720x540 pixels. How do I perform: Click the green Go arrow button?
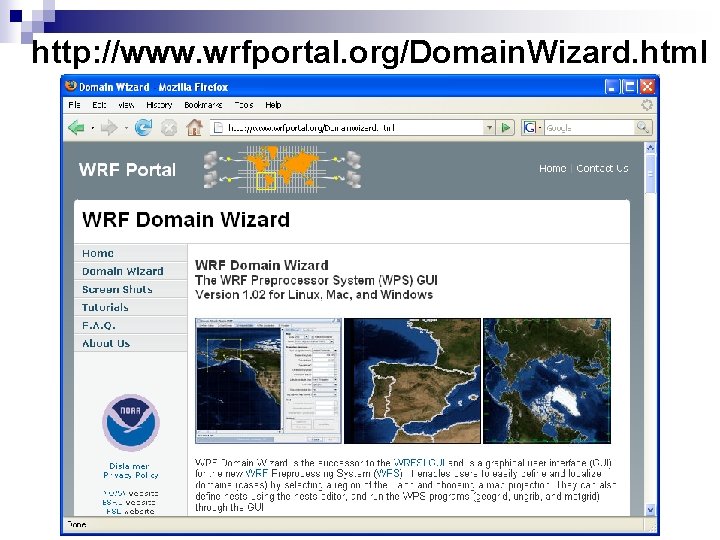(x=506, y=127)
